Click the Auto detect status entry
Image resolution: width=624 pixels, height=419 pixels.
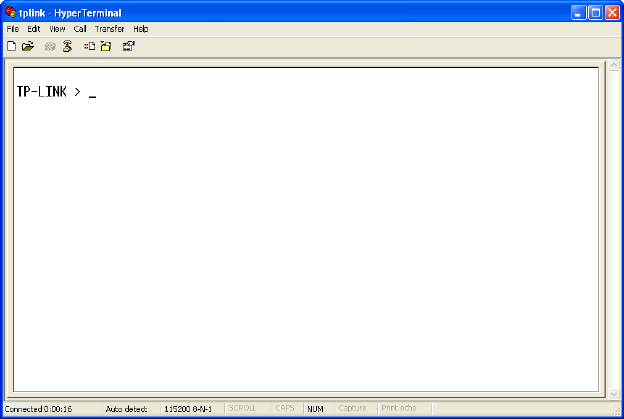tap(126, 409)
